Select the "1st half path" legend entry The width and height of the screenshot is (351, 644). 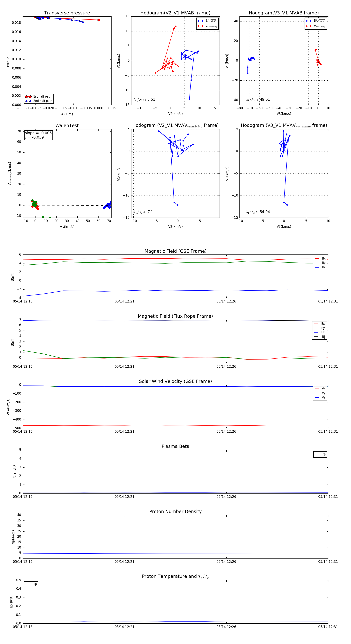tap(38, 96)
